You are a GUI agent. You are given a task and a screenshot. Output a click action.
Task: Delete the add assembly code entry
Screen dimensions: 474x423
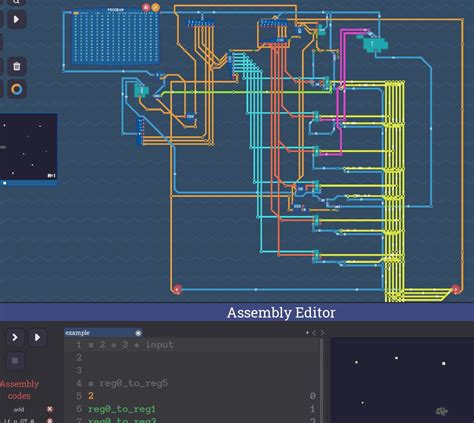pyautogui.click(x=50, y=409)
